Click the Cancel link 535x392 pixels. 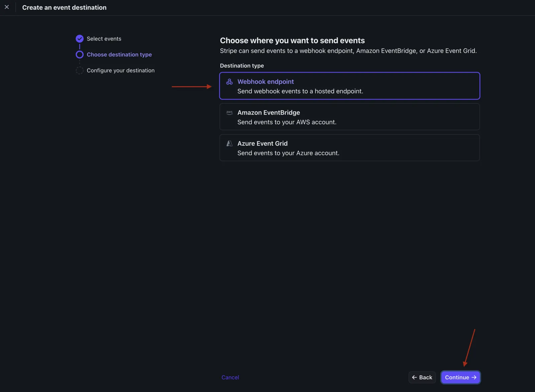[x=230, y=377]
